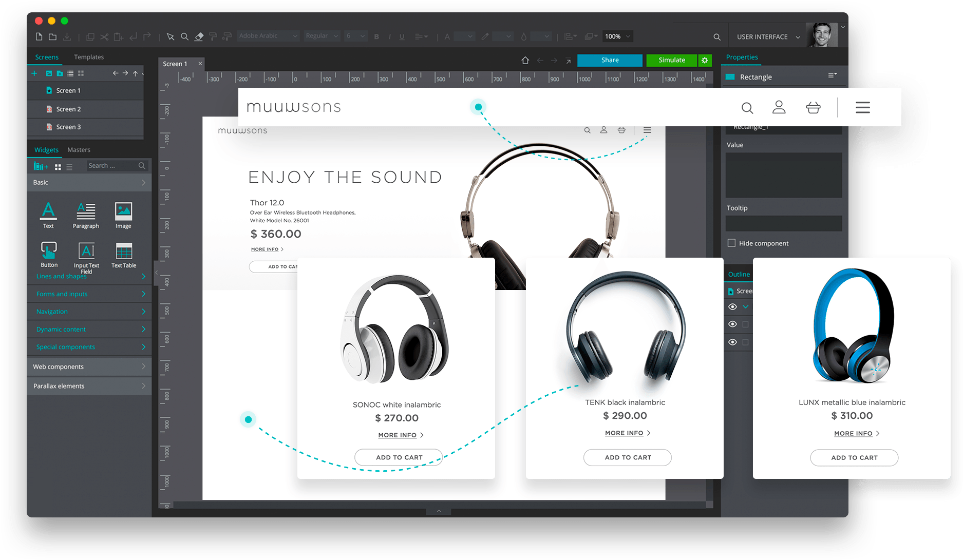The image size is (963, 560).
Task: Add a new screen with the plus icon
Action: pyautogui.click(x=34, y=73)
